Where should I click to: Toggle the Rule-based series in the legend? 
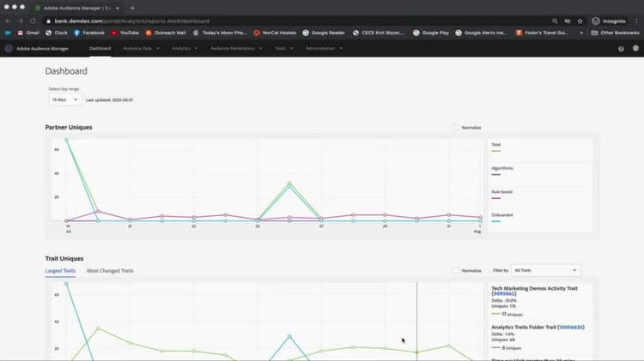pos(501,195)
